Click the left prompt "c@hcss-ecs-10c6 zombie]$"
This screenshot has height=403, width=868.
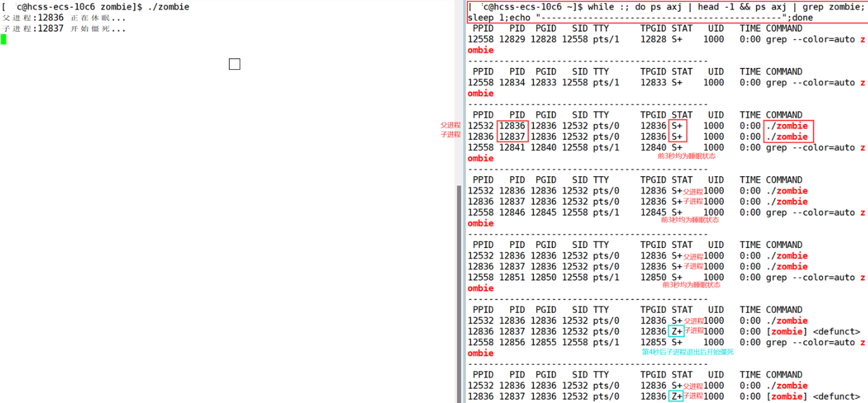point(80,7)
